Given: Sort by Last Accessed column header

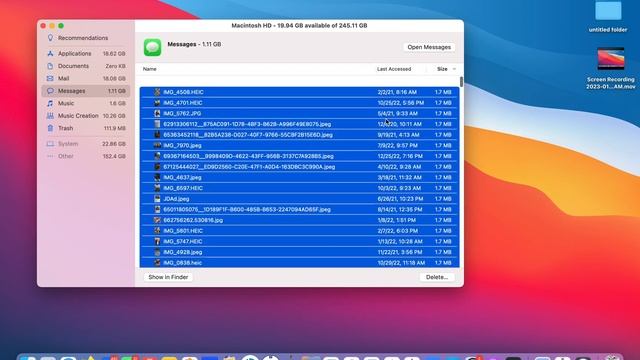Looking at the screenshot, I should [394, 69].
